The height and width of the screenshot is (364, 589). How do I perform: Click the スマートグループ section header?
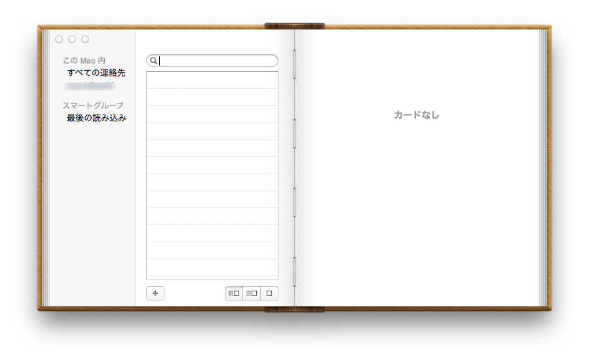[x=92, y=105]
